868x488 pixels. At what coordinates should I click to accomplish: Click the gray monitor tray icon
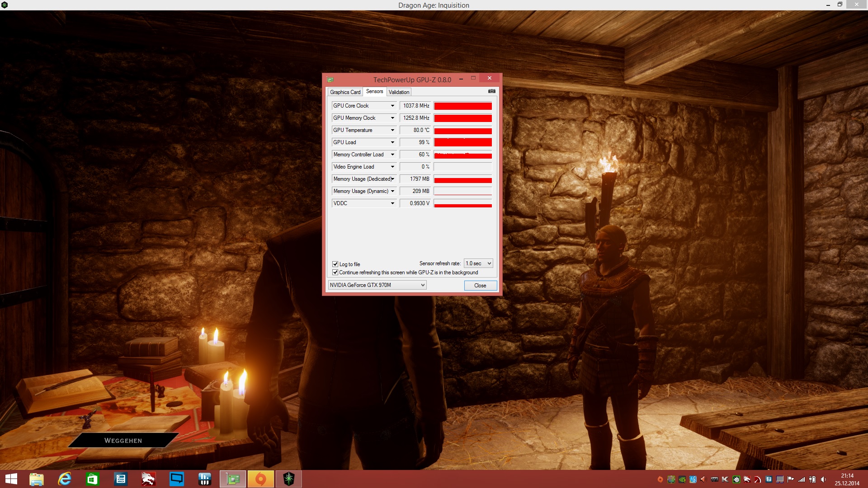(x=780, y=479)
